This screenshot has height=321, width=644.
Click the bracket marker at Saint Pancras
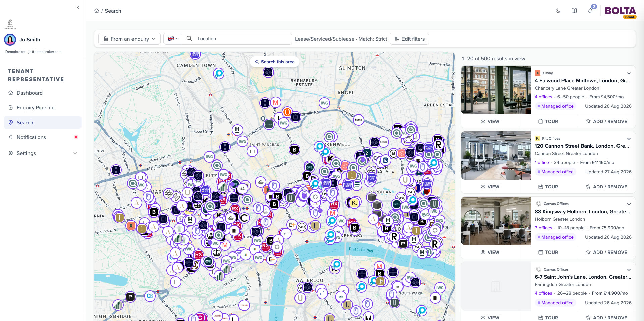[252, 151]
